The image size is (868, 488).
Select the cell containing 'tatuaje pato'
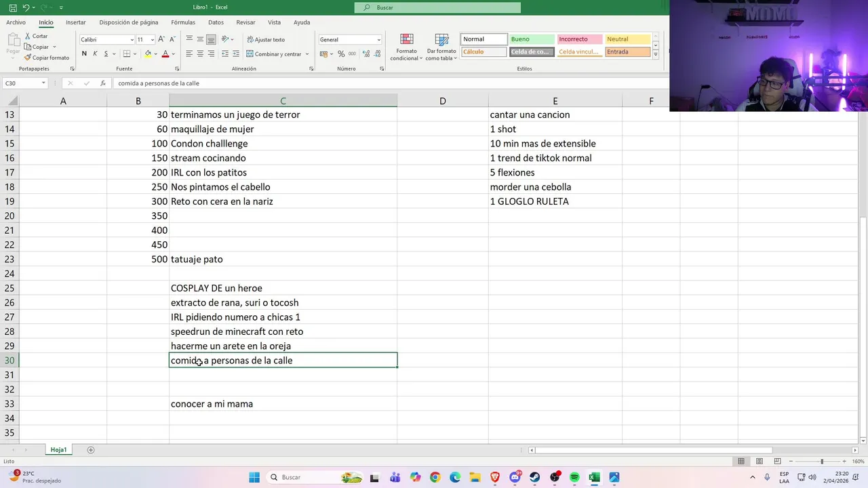point(283,260)
